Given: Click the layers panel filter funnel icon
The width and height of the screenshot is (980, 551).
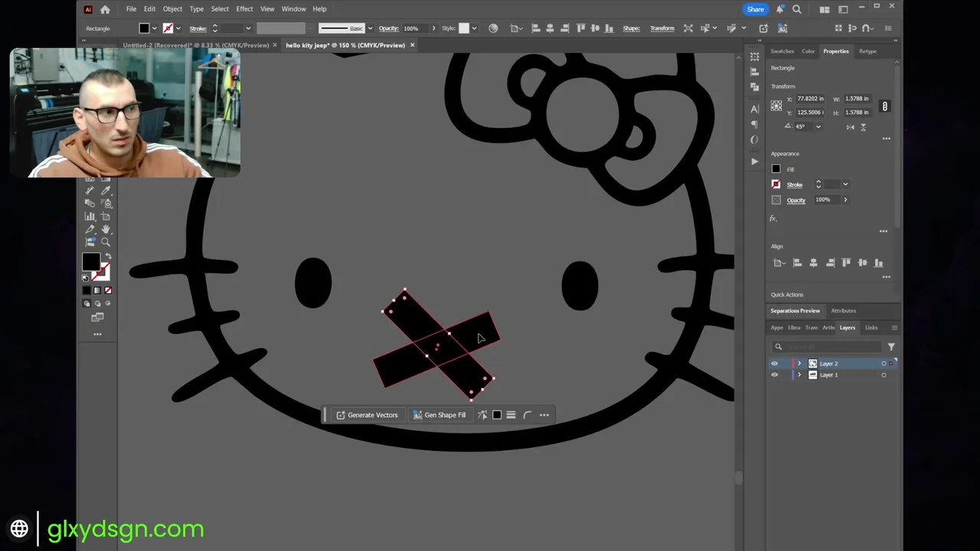Looking at the screenshot, I should [891, 347].
